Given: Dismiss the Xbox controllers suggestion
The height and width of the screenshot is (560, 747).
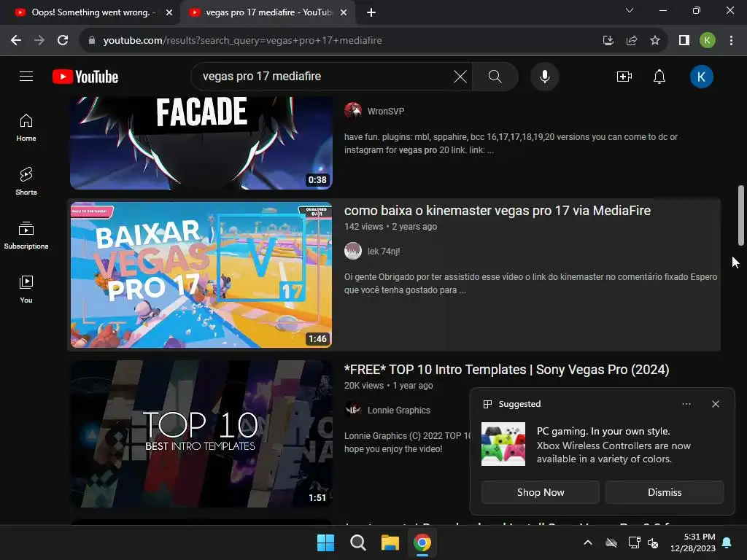Looking at the screenshot, I should (x=664, y=492).
